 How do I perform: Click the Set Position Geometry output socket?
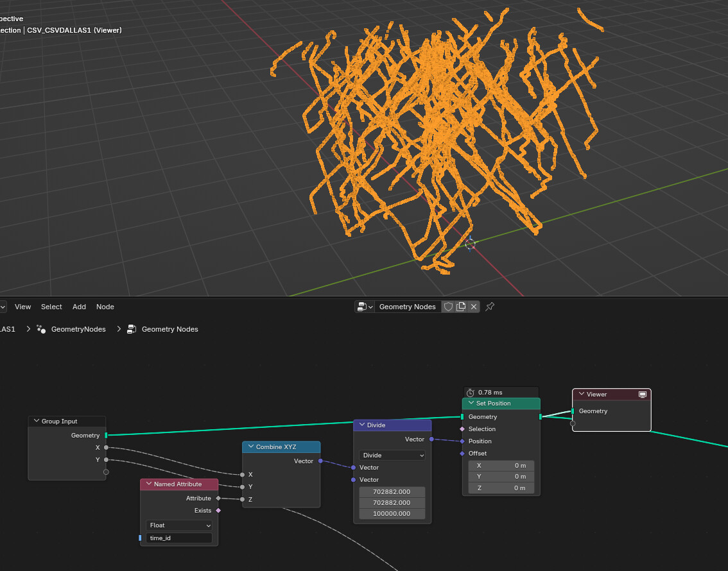tap(541, 416)
